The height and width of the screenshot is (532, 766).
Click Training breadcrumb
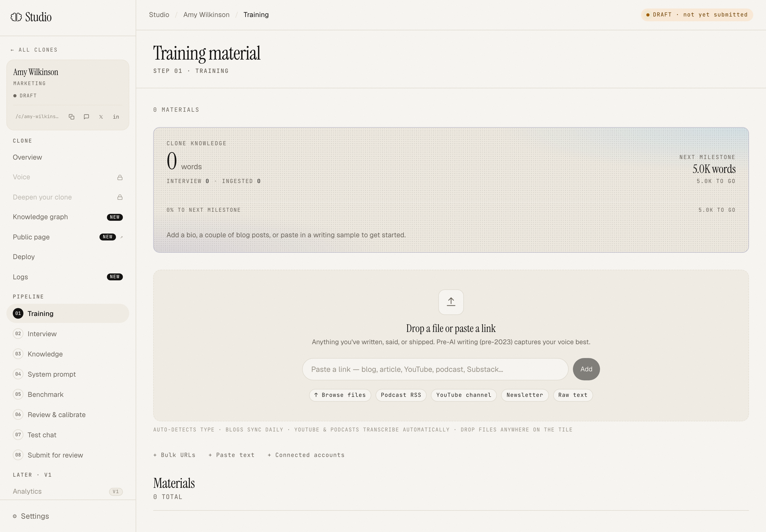pyautogui.click(x=256, y=15)
